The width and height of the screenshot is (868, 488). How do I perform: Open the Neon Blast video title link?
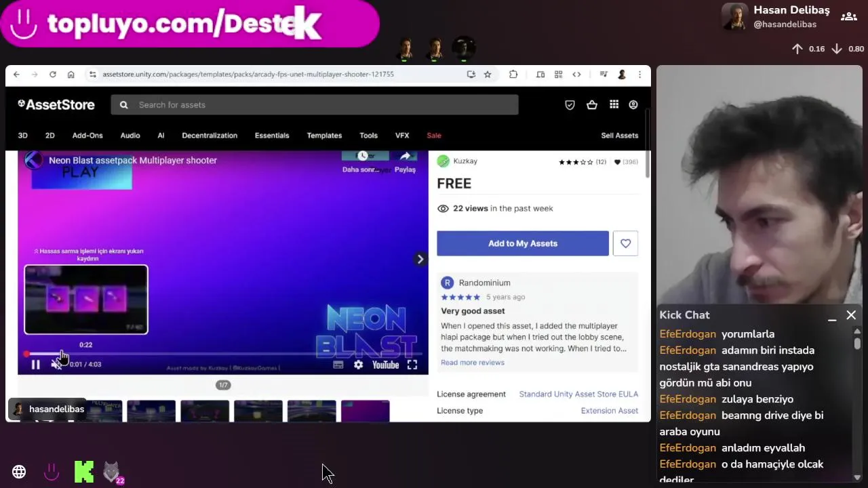click(133, 161)
